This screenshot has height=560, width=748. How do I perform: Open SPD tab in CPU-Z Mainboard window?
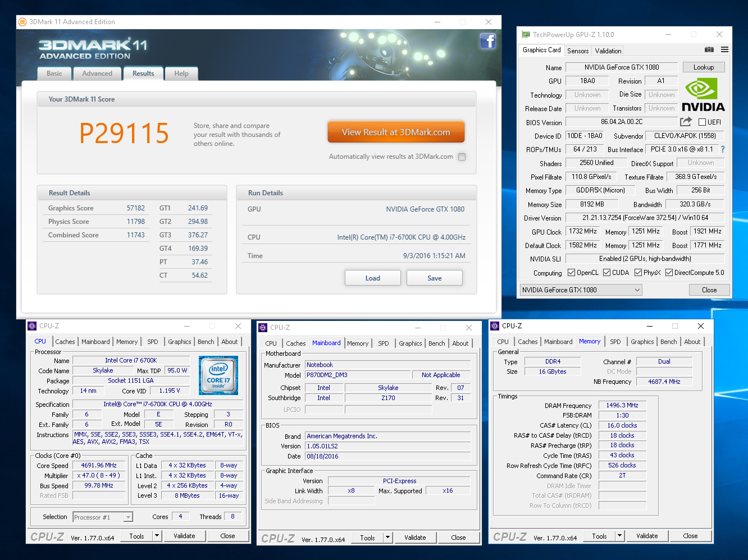tap(384, 343)
